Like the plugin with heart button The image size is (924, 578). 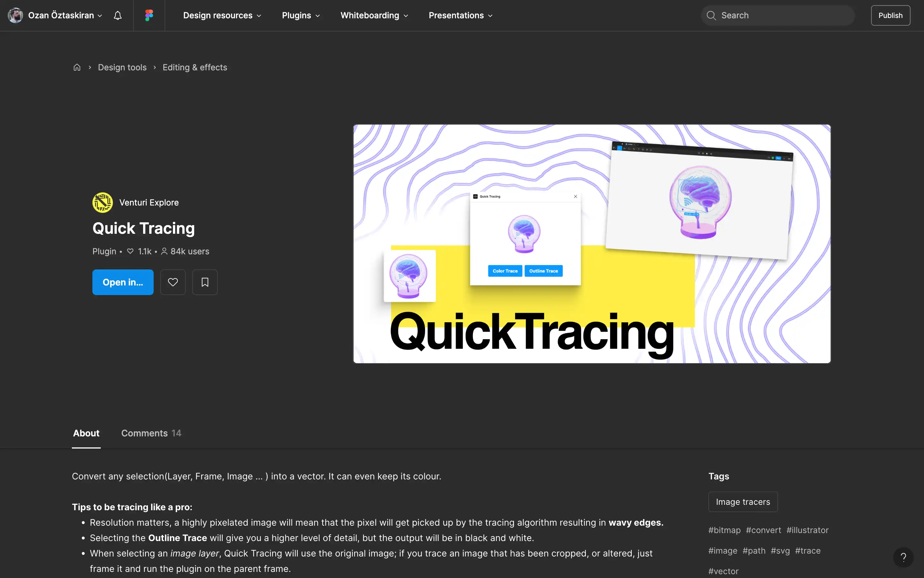pyautogui.click(x=173, y=282)
